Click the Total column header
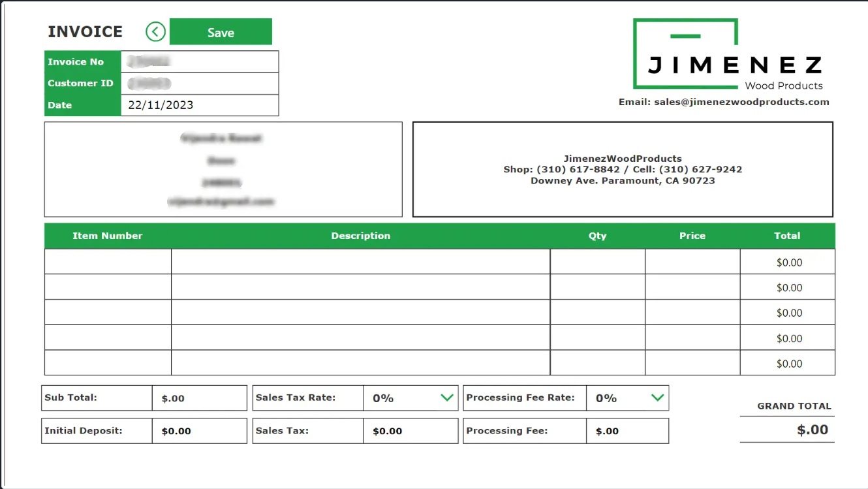The height and width of the screenshot is (489, 868). [787, 236]
